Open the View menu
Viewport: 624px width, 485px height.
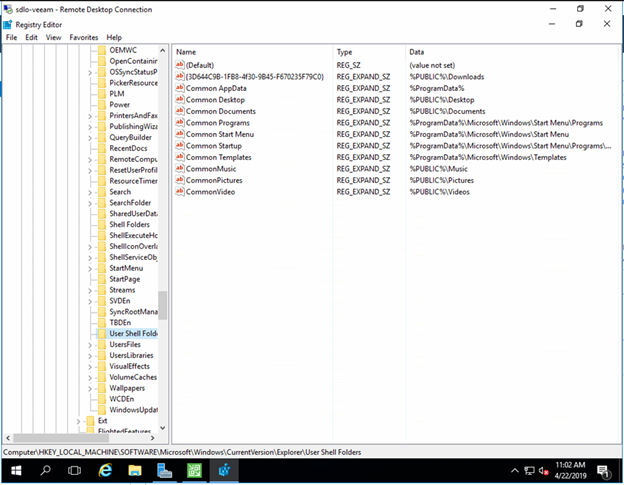point(53,37)
